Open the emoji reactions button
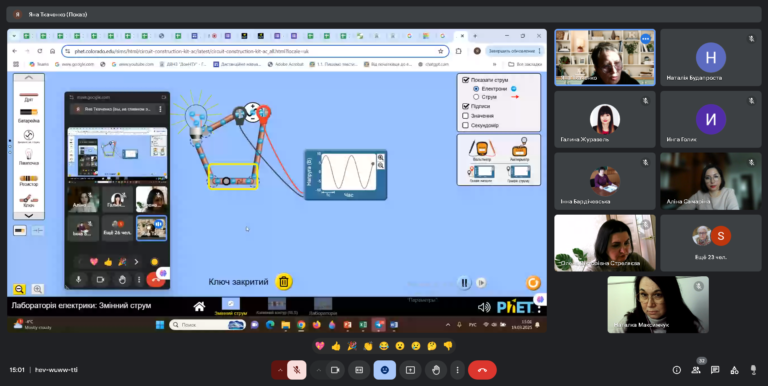 coord(384,370)
